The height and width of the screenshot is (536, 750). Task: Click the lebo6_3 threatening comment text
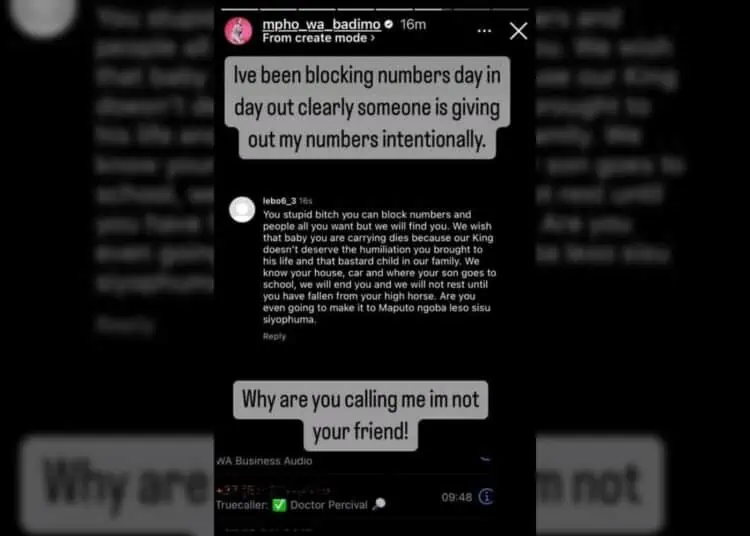379,267
